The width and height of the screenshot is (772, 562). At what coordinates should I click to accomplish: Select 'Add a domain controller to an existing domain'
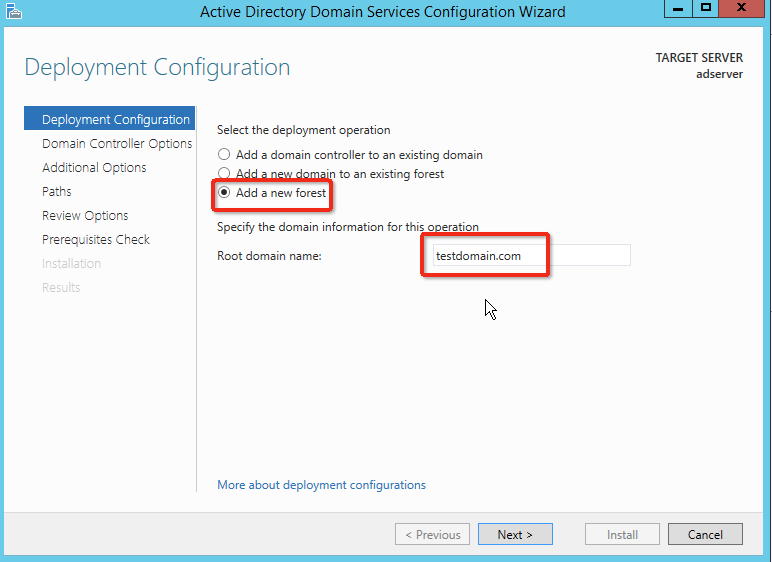225,155
